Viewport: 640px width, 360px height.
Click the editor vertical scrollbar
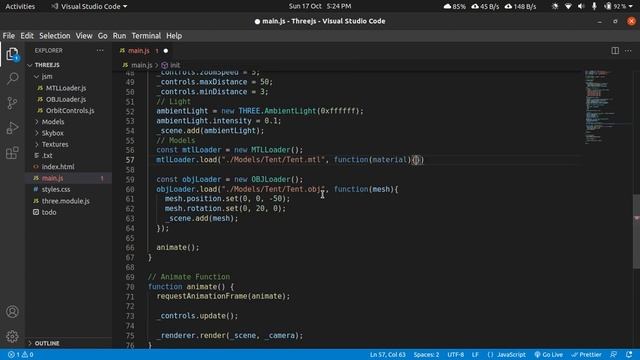tap(636, 231)
